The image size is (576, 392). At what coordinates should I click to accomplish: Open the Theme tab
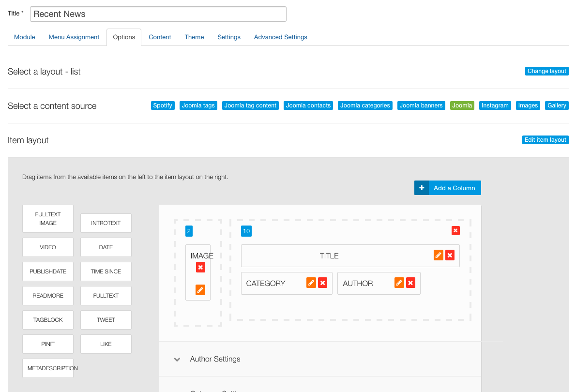[194, 37]
